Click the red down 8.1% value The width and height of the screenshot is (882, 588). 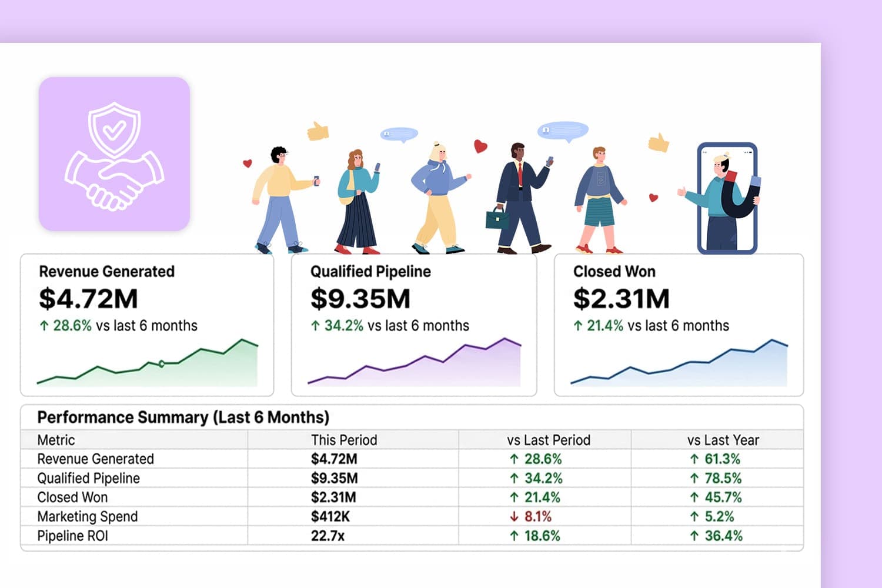click(530, 516)
